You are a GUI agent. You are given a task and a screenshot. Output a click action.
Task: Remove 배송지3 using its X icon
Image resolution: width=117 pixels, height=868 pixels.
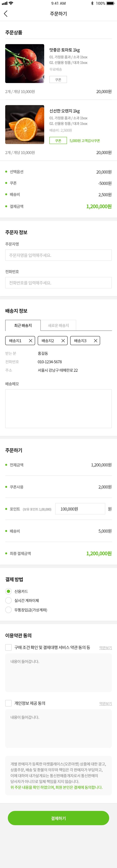(x=95, y=341)
